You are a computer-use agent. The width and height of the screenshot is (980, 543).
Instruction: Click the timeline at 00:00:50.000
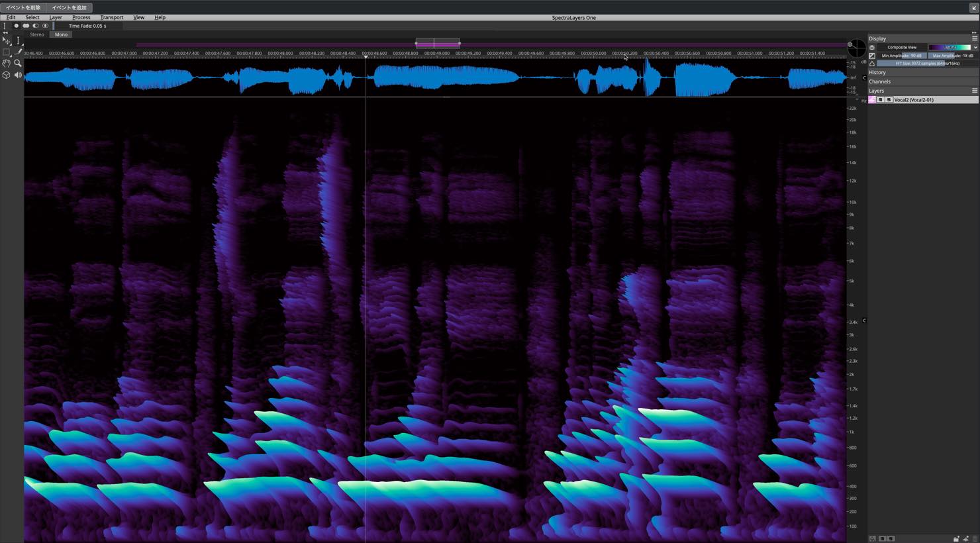coord(593,54)
